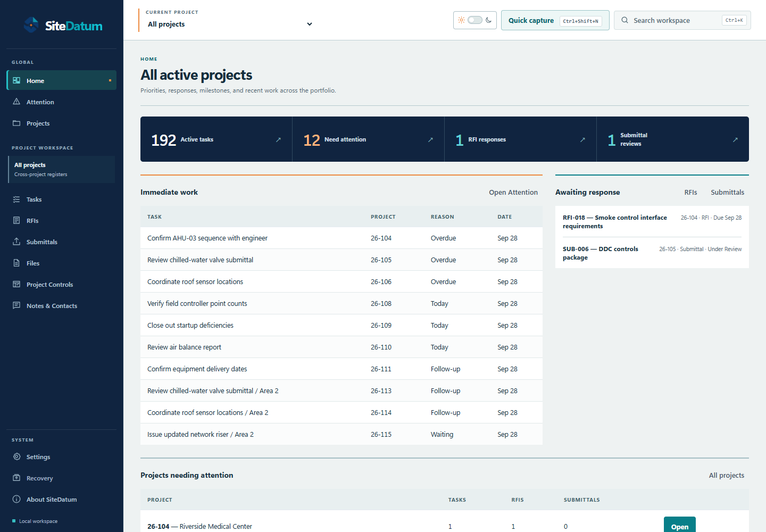Click the Attention warning triangle icon
766x532 pixels.
[x=16, y=102]
